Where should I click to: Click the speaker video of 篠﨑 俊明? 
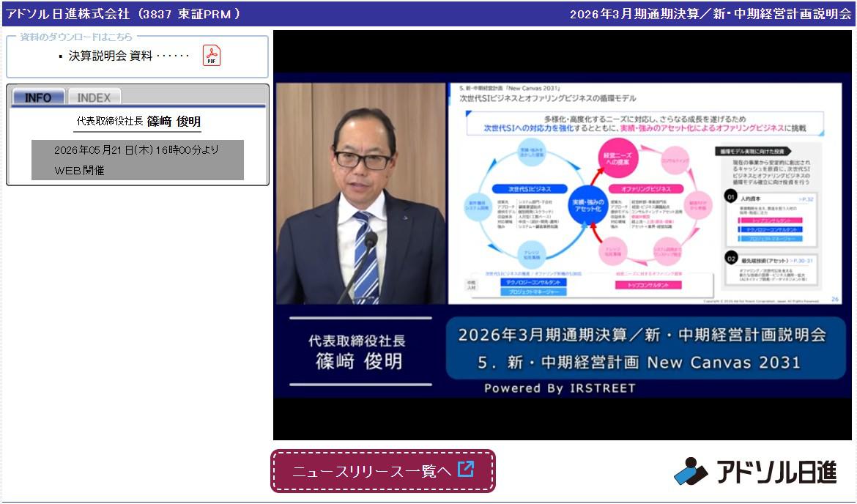pos(360,193)
